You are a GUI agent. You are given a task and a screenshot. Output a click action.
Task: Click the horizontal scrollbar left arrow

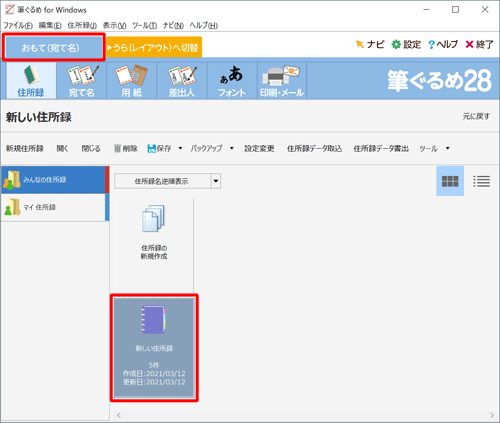pyautogui.click(x=119, y=415)
